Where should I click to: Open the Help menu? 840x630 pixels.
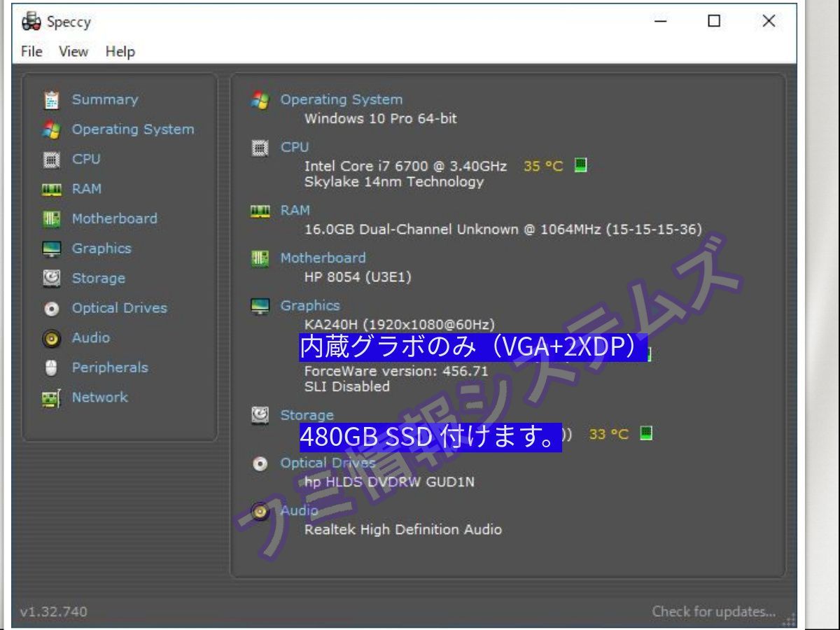[120, 52]
